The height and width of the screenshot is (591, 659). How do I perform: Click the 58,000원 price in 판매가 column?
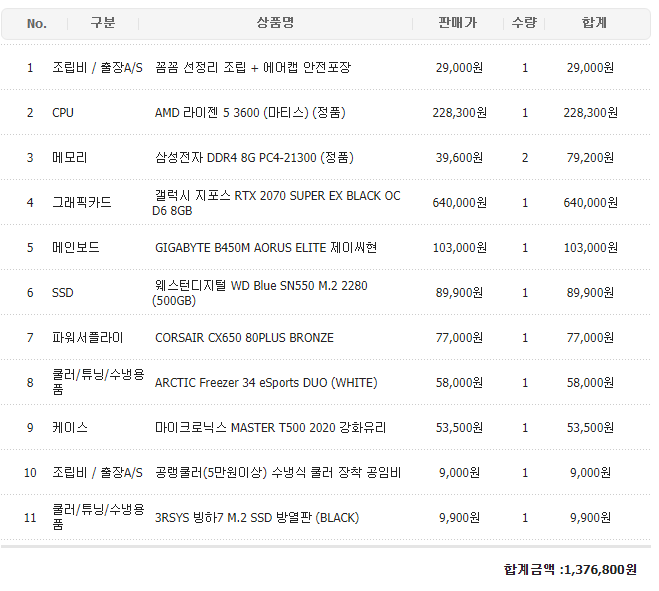point(459,383)
